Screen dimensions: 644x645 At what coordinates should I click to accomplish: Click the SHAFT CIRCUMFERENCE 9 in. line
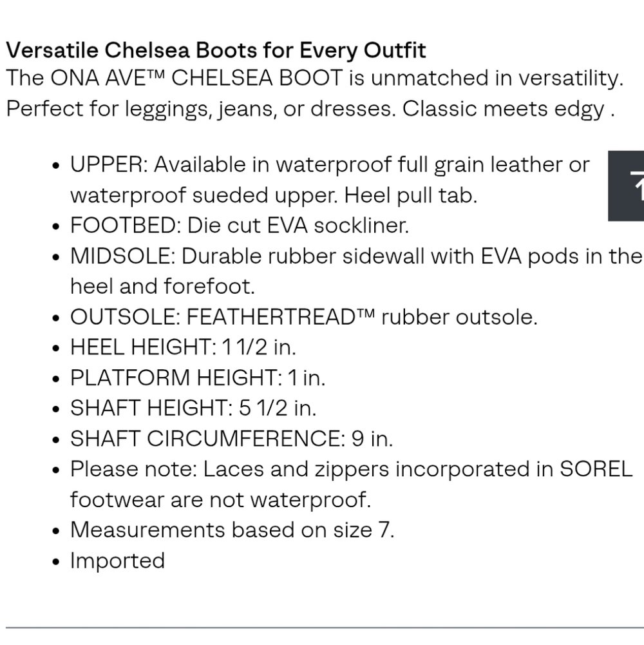coord(232,439)
